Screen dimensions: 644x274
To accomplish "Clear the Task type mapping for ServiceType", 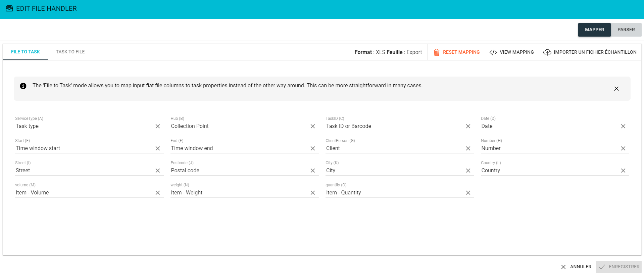I will tap(157, 126).
